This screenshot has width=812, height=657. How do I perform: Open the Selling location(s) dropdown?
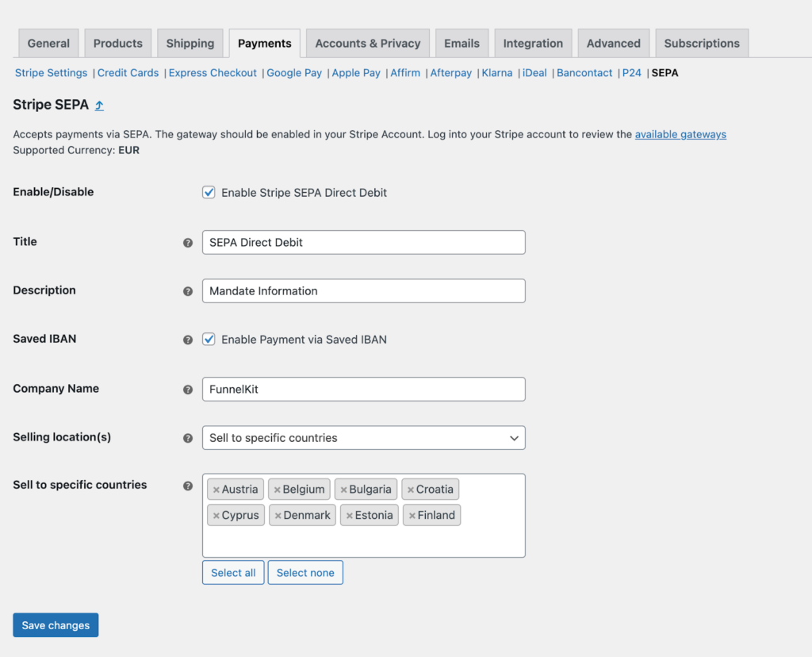click(x=363, y=437)
